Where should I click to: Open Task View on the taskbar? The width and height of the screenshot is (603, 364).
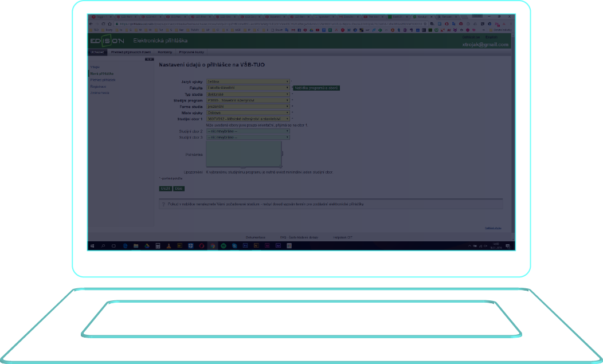(113, 246)
